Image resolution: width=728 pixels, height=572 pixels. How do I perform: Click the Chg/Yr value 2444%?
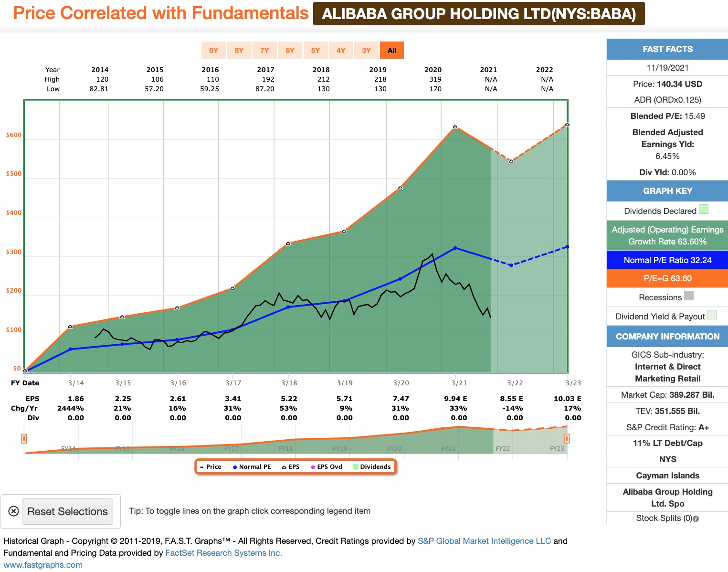point(71,408)
